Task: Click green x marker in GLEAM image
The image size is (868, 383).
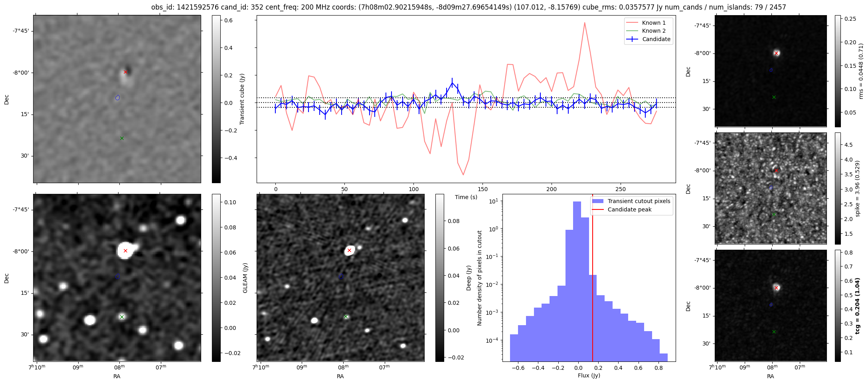Action: click(122, 317)
